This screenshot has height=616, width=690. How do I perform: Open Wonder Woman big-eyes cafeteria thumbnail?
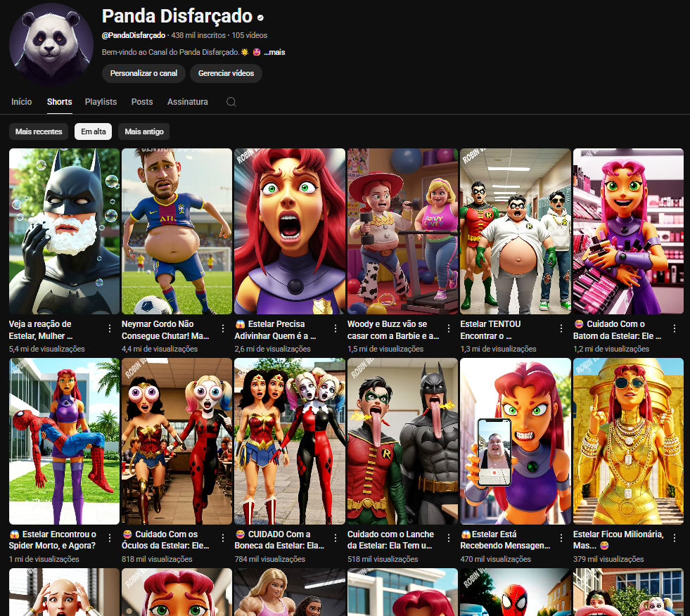point(177,442)
